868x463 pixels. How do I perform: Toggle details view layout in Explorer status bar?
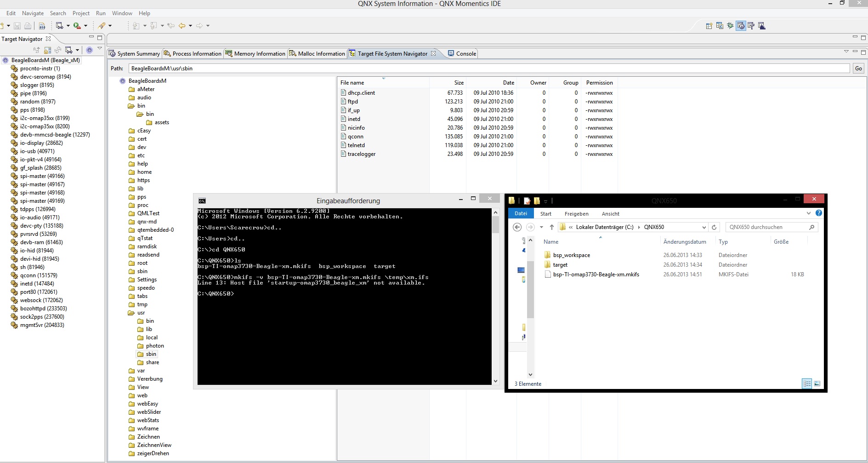pos(807,383)
